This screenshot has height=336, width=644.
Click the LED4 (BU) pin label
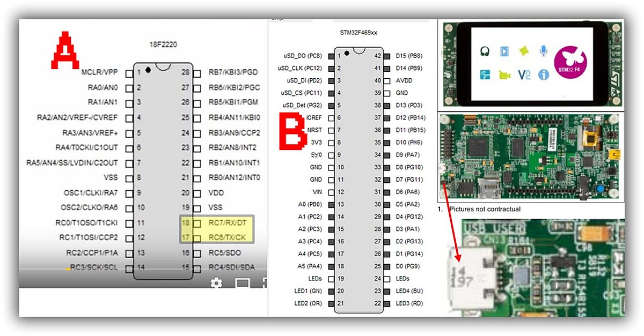point(409,291)
